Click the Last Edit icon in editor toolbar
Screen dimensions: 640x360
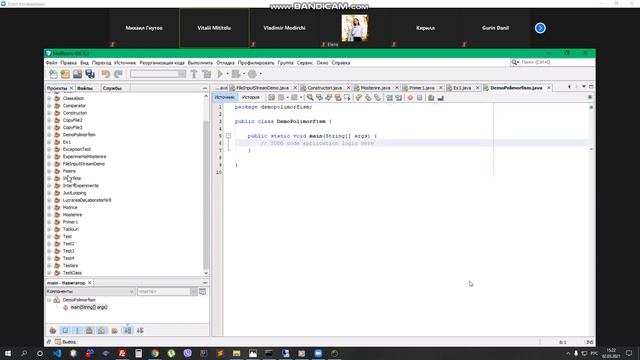click(x=271, y=98)
